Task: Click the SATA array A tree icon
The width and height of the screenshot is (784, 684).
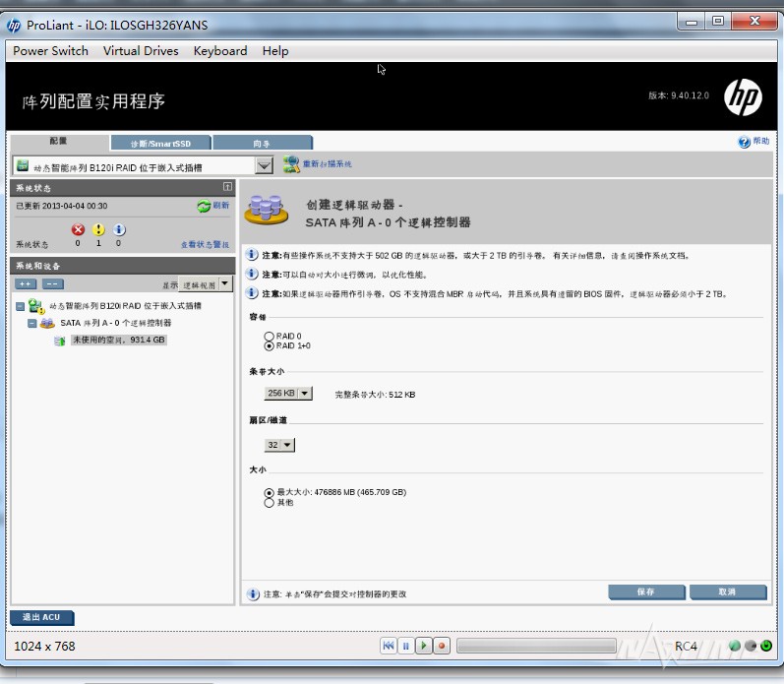Action: [x=47, y=323]
